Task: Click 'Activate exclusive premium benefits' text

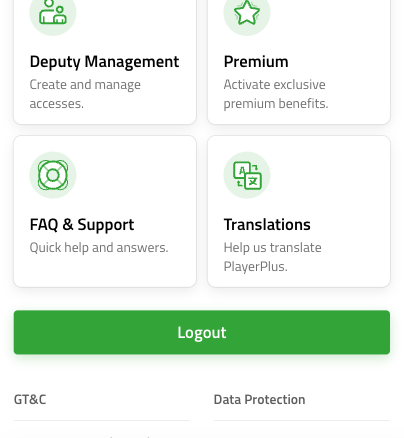Action: click(276, 94)
